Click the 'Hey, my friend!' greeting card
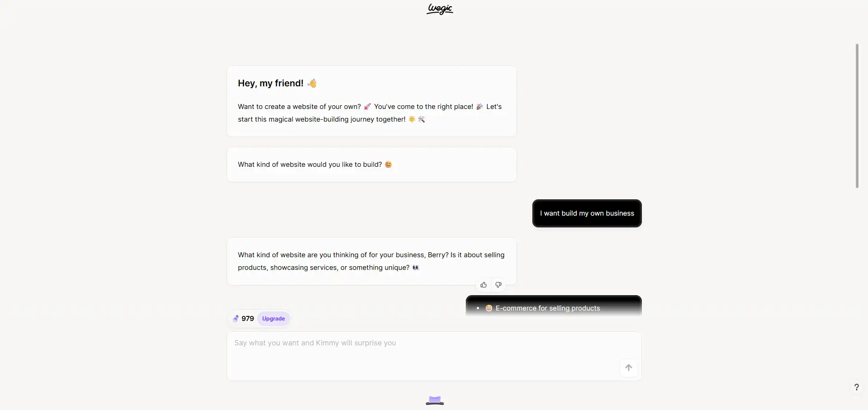Screen dimensions: 868x410 (372, 101)
